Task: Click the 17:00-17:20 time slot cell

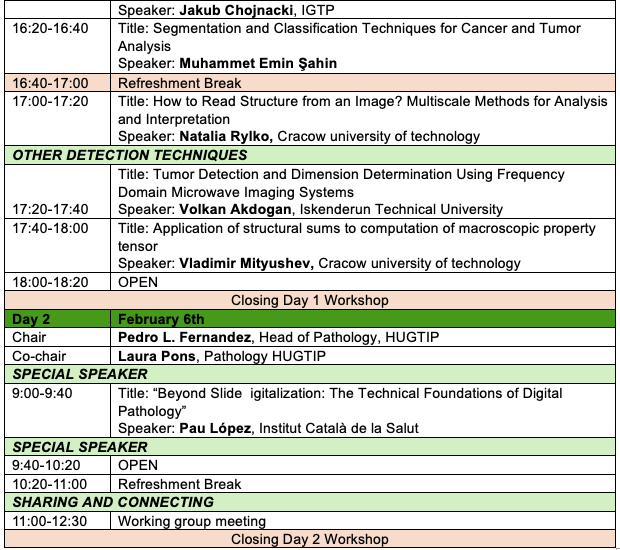Action: click(50, 101)
